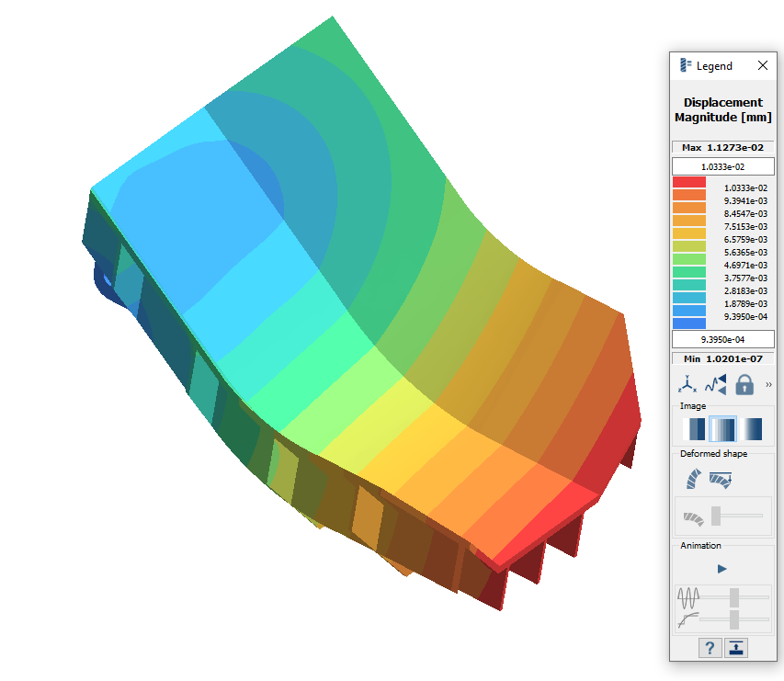This screenshot has height=681, width=784.
Task: Click the Min 1.0201e-07 button
Action: [x=723, y=358]
